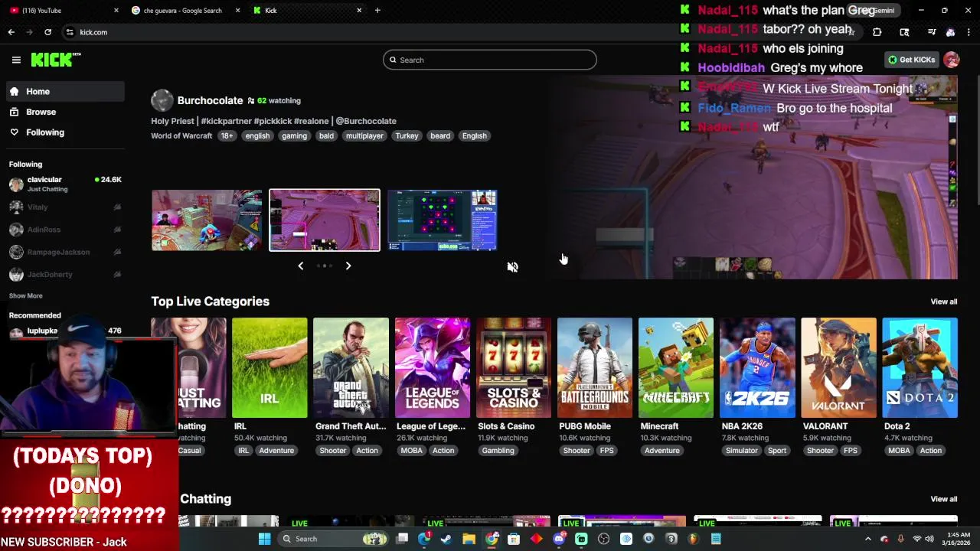980x551 pixels.
Task: Open the VALORANT category card
Action: [x=838, y=368]
